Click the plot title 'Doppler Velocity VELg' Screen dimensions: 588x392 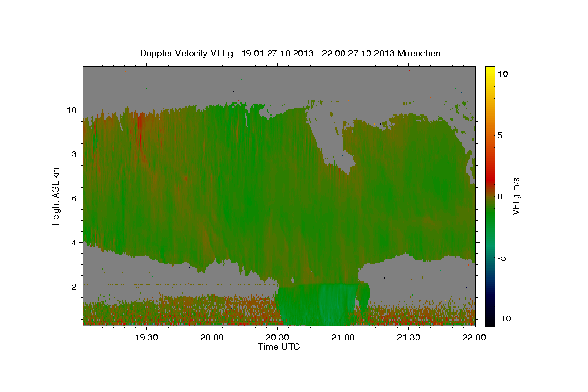click(x=188, y=53)
